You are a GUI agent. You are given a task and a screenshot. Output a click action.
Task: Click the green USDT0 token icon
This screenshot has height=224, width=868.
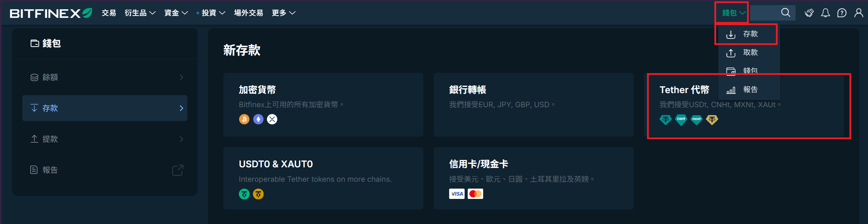click(244, 194)
